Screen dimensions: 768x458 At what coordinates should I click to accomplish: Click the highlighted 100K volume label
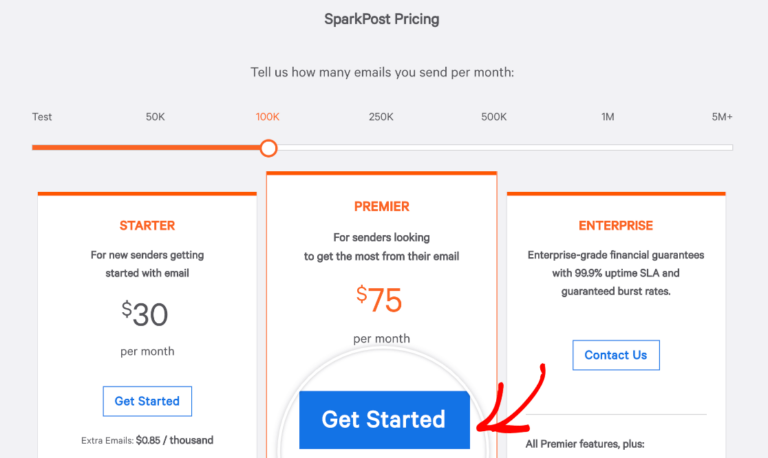(268, 117)
